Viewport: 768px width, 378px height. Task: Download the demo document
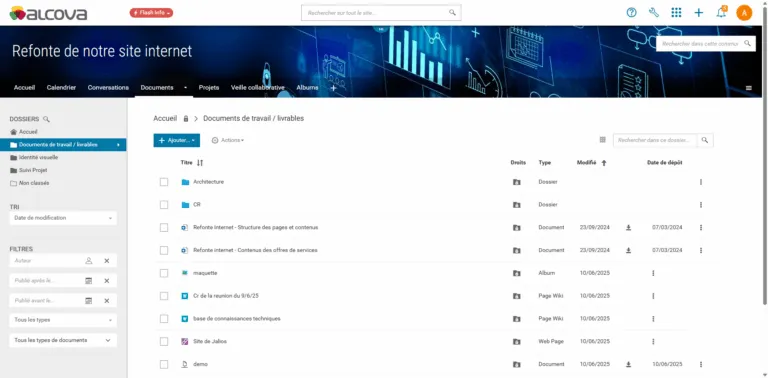628,365
